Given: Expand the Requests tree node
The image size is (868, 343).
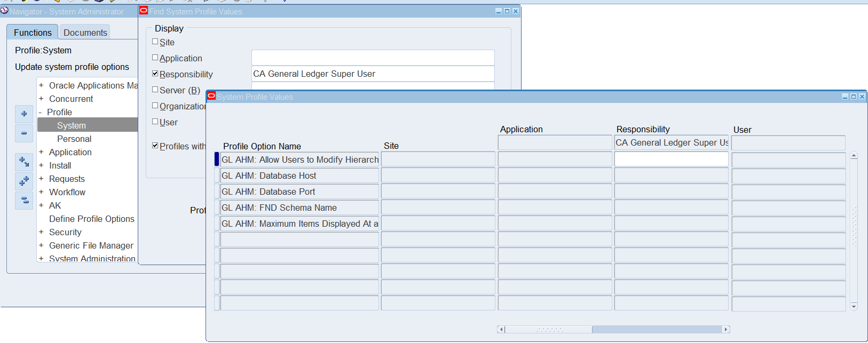Looking at the screenshot, I should click(x=41, y=179).
